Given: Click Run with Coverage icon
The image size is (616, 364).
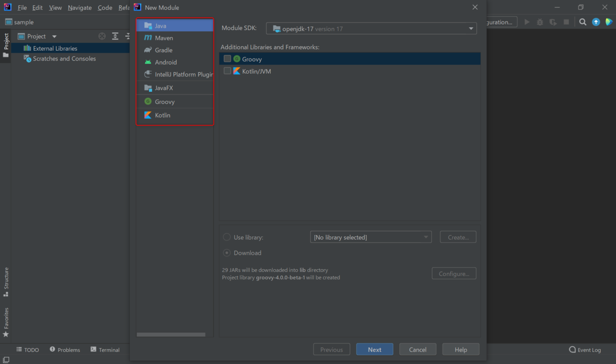Looking at the screenshot, I should point(553,22).
